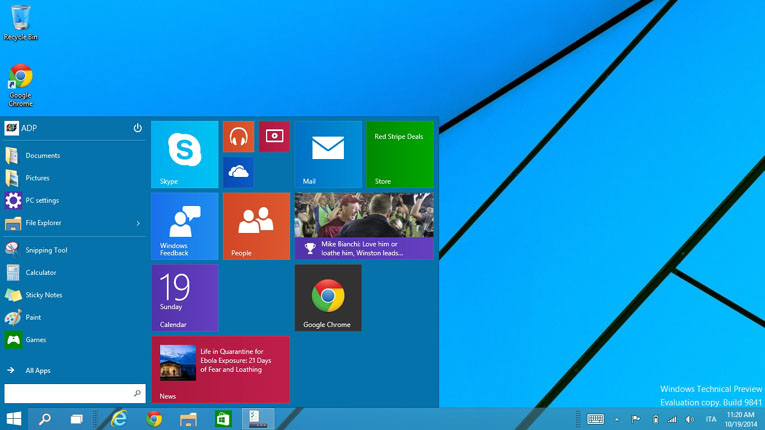Open the Windows Feedback tile
Image resolution: width=765 pixels, height=430 pixels.
click(x=184, y=226)
